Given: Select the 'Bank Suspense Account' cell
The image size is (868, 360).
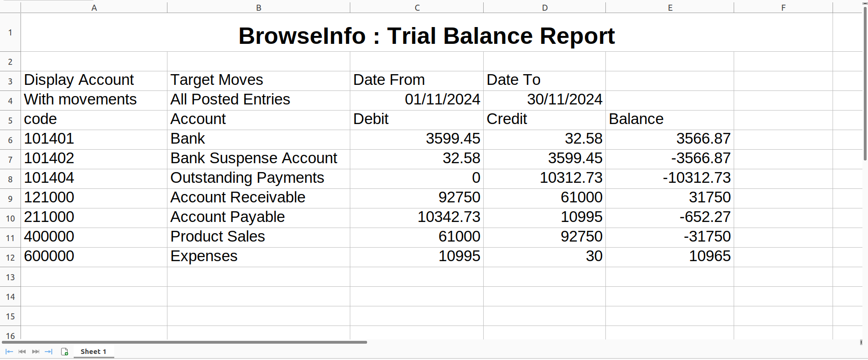Looking at the screenshot, I should 259,159.
